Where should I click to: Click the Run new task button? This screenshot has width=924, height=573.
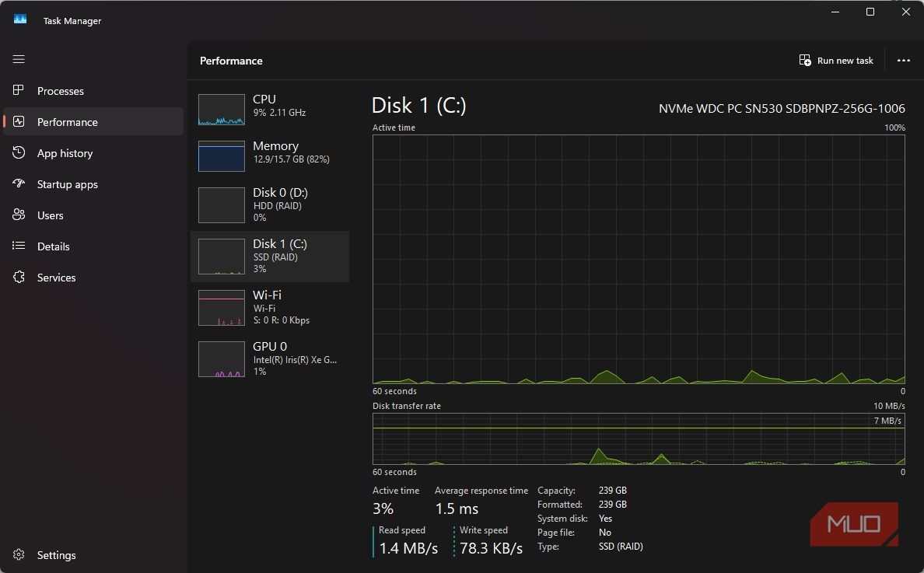click(836, 60)
